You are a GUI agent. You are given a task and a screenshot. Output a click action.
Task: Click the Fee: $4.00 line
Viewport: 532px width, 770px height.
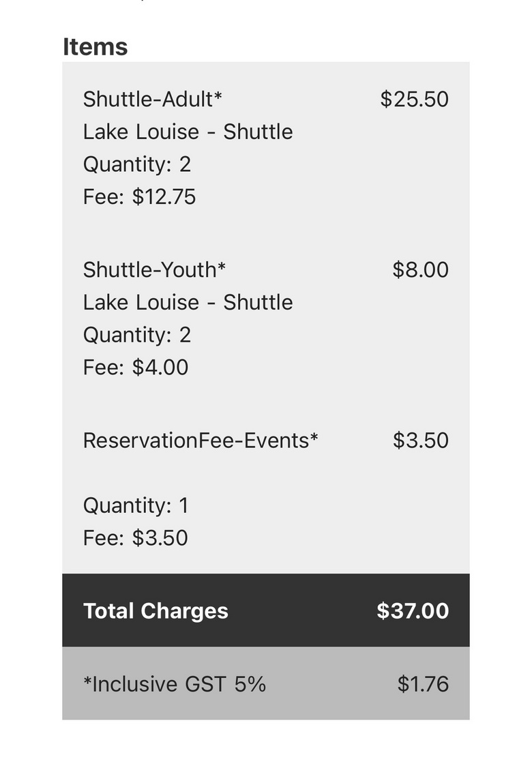pos(136,367)
